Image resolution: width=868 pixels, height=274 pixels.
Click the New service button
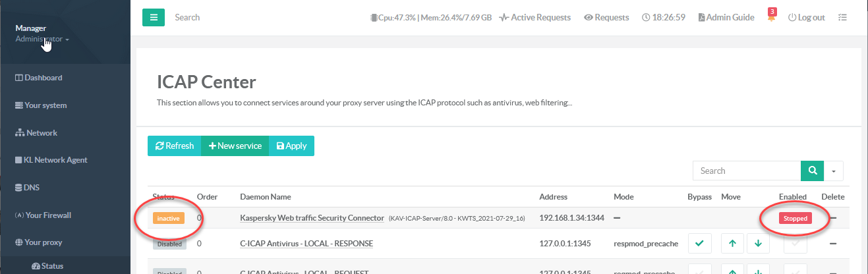click(x=235, y=146)
